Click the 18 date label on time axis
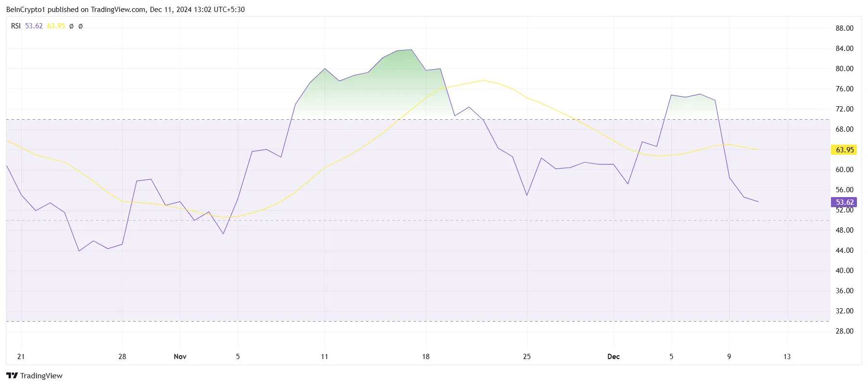This screenshot has width=868, height=386. pyautogui.click(x=426, y=357)
